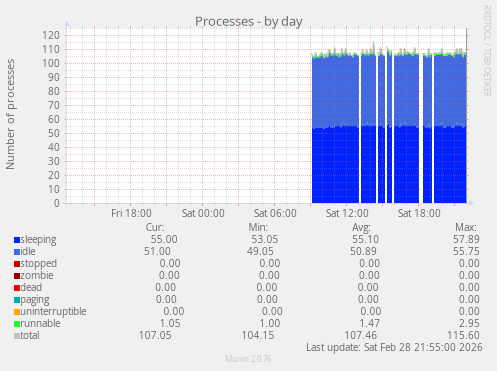
Task: Click the 'dead' legend label
Action: (x=31, y=287)
